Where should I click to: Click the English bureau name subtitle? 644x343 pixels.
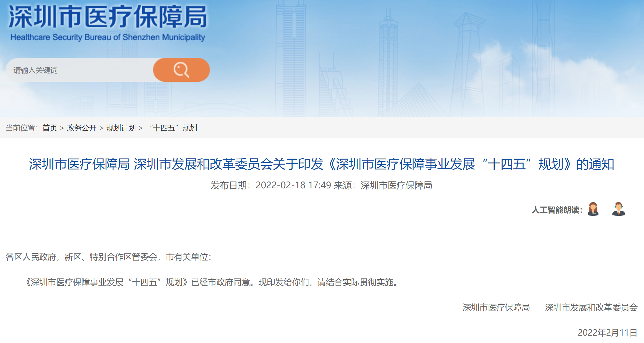point(107,37)
